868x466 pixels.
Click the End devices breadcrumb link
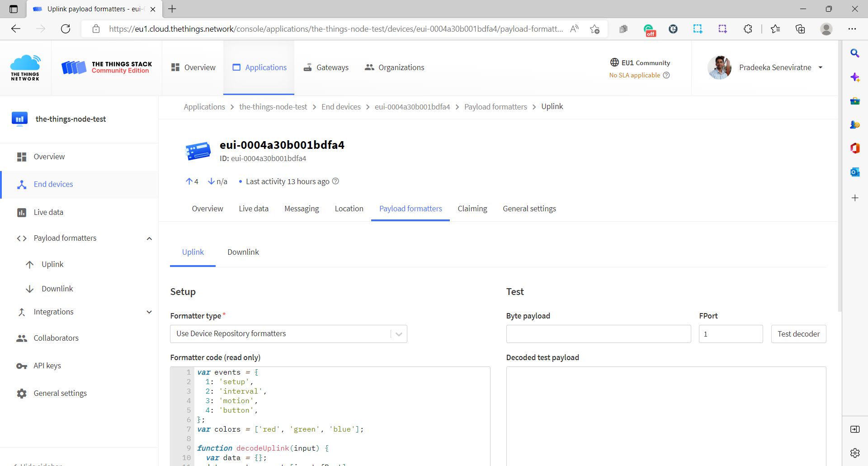(341, 107)
